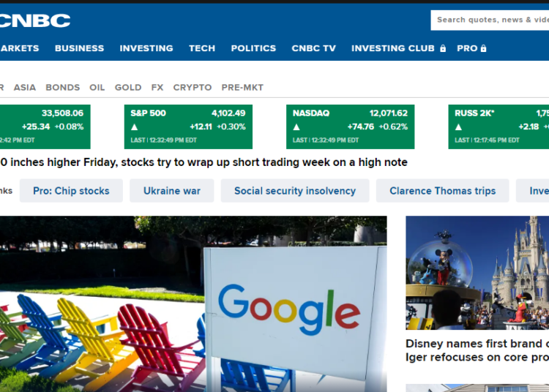549x392 pixels.
Task: Switch to the PRE-MKT tab
Action: click(x=242, y=88)
